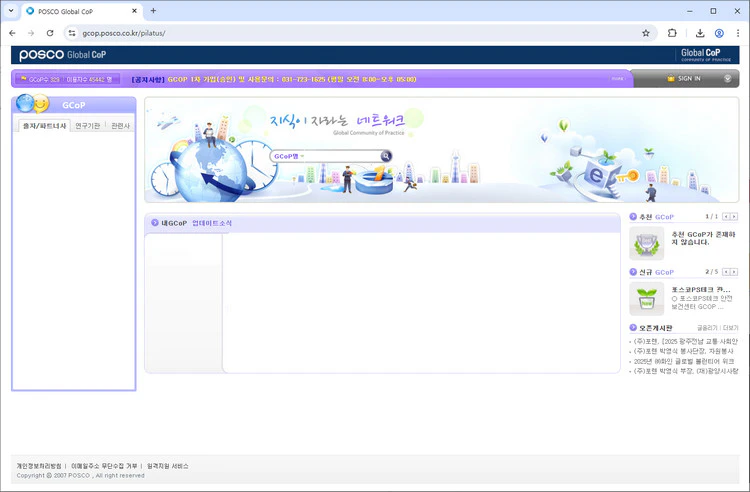Open post '(주)포렌 박엽식 부장, (재)광양시사랑'
This screenshot has height=492, width=750.
point(685,371)
